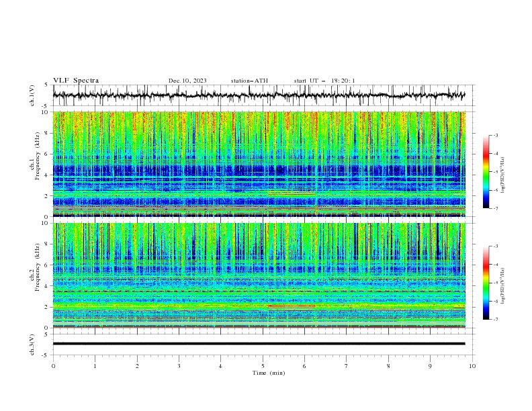Click the 'ch.1(V)' waveform axis label

pos(32,95)
